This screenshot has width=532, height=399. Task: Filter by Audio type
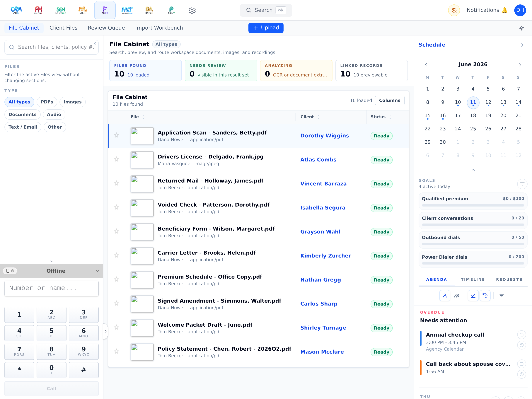pyautogui.click(x=54, y=115)
